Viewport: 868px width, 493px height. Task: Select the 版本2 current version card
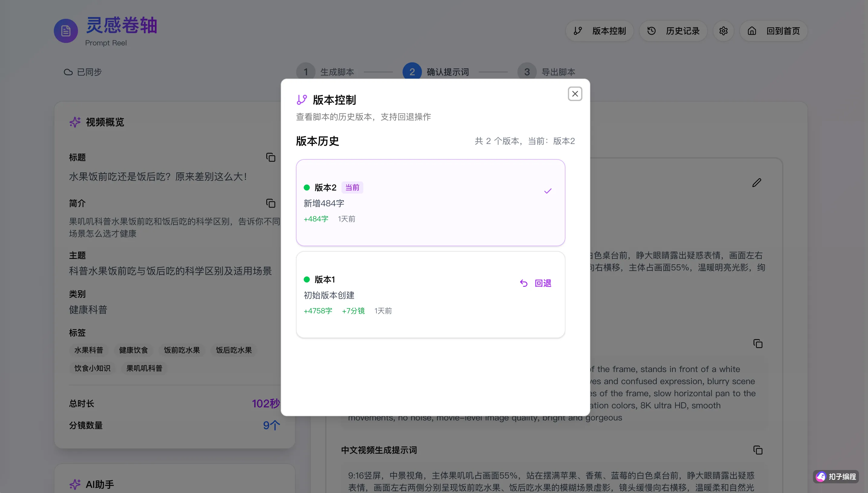click(430, 202)
